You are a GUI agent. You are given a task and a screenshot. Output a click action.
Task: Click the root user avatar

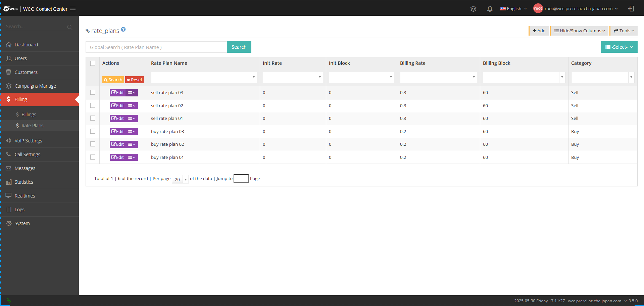(538, 9)
